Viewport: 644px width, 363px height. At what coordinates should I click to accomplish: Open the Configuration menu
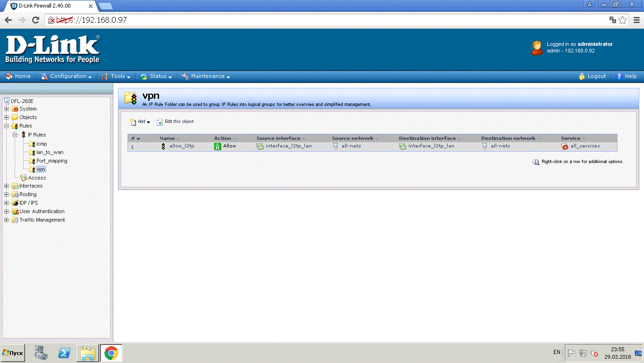coord(67,76)
